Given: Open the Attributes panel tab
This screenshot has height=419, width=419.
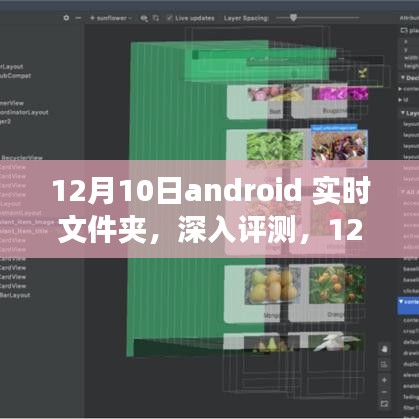Looking at the screenshot, I should [x=409, y=18].
